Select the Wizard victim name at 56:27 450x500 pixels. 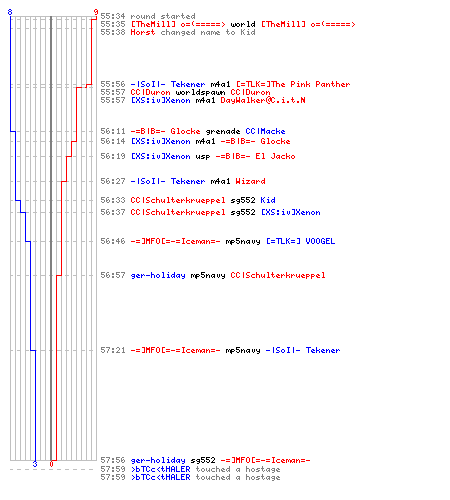[x=250, y=181]
